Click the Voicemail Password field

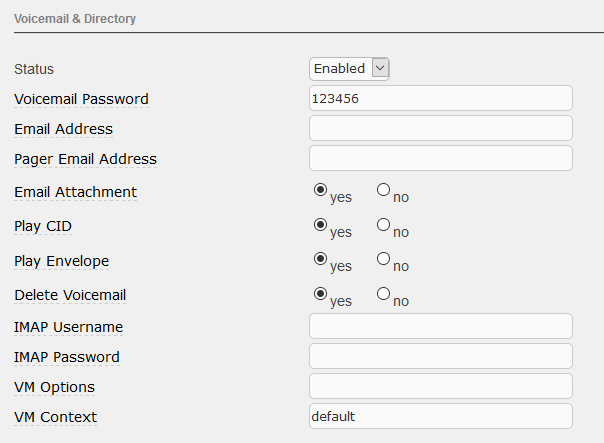coord(441,98)
